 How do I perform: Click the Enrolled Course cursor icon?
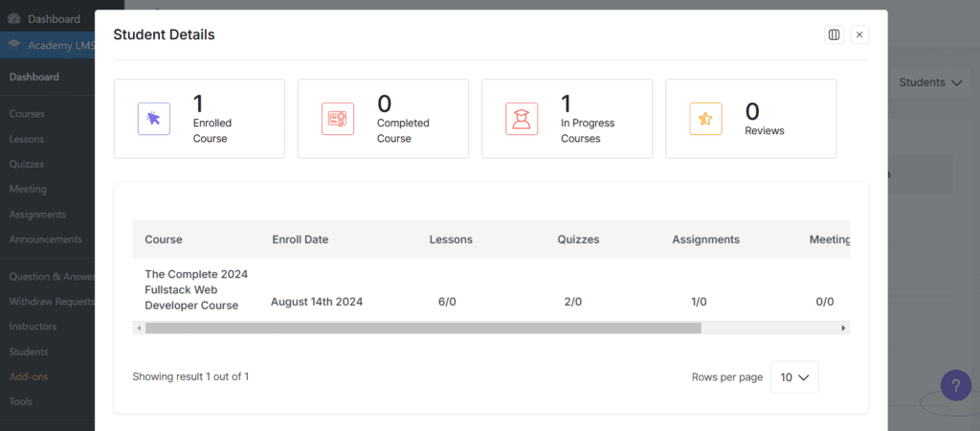click(x=154, y=119)
